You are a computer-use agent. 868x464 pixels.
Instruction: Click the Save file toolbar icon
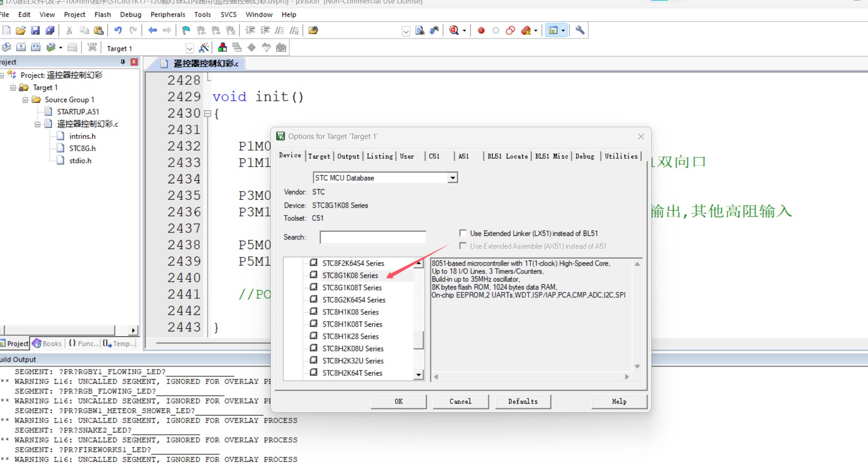click(35, 31)
